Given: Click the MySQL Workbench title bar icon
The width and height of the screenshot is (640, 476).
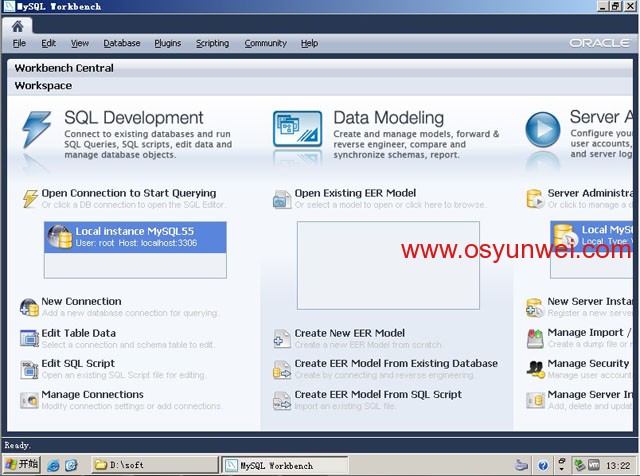Looking at the screenshot, I should [x=9, y=6].
